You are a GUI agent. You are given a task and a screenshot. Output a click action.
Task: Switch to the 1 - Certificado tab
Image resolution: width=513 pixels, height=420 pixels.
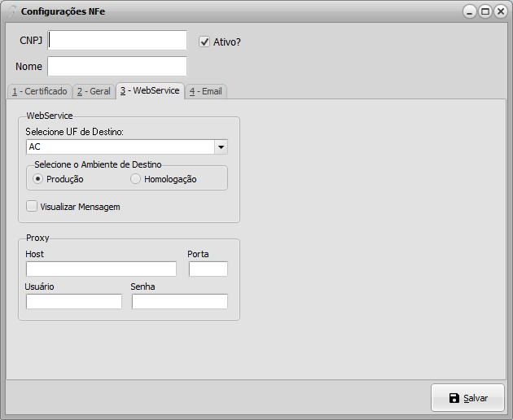(40, 91)
